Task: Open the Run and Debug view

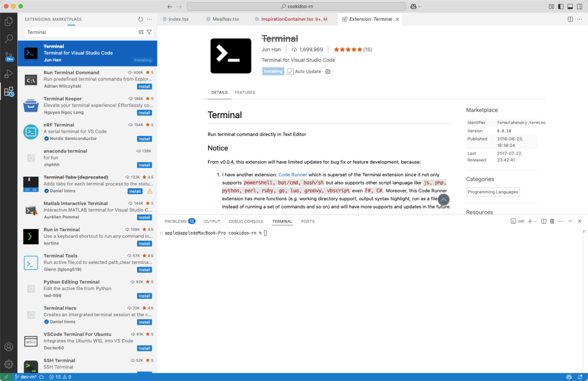Action: [9, 73]
